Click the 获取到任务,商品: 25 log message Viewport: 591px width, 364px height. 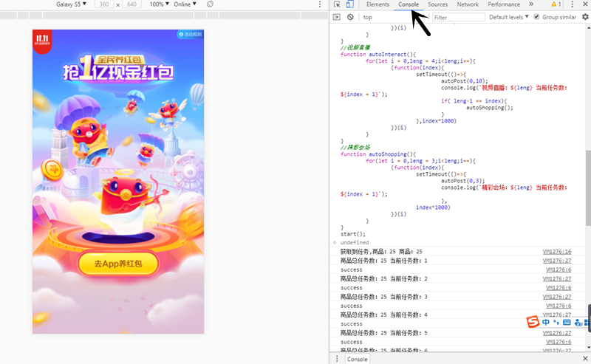click(381, 251)
